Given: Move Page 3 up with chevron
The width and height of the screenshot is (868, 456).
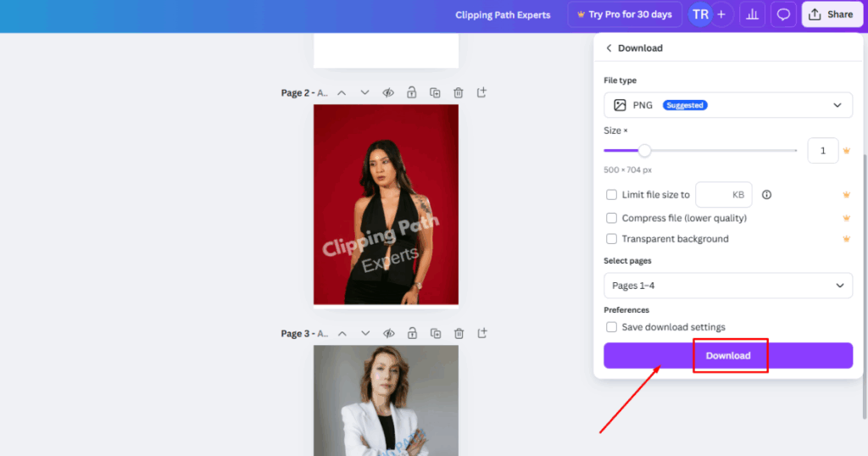Looking at the screenshot, I should 342,334.
